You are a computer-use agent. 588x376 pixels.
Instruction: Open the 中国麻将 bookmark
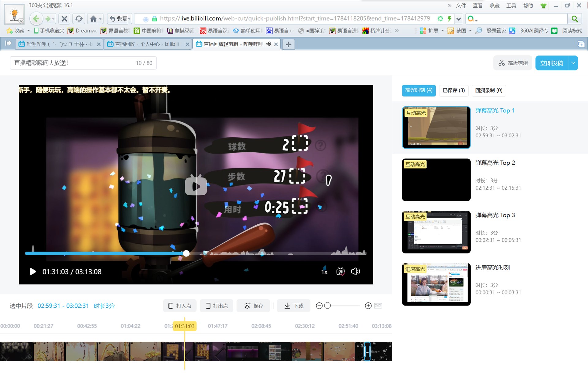[149, 31]
